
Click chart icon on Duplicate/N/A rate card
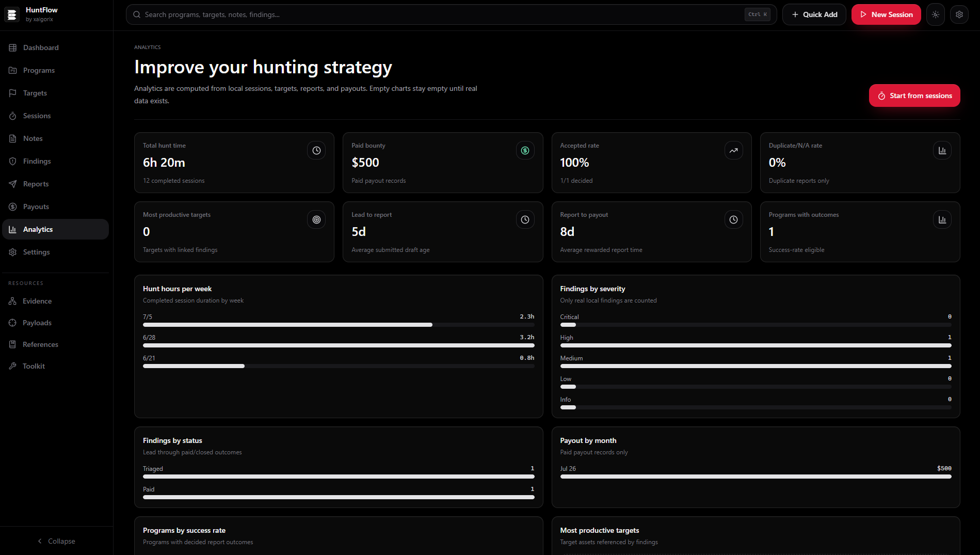(x=942, y=150)
